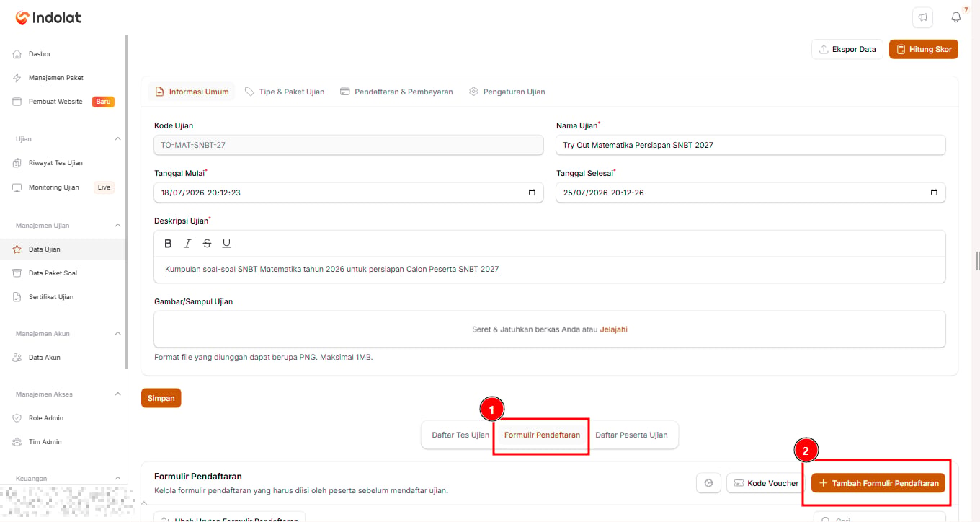Screen dimensions: 980x522
Task: Click the Hitung Skor button
Action: 924,49
